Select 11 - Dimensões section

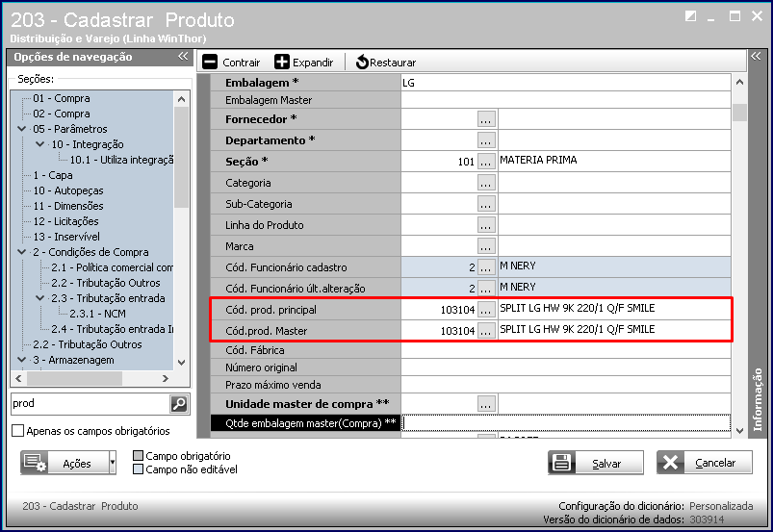[x=68, y=206]
